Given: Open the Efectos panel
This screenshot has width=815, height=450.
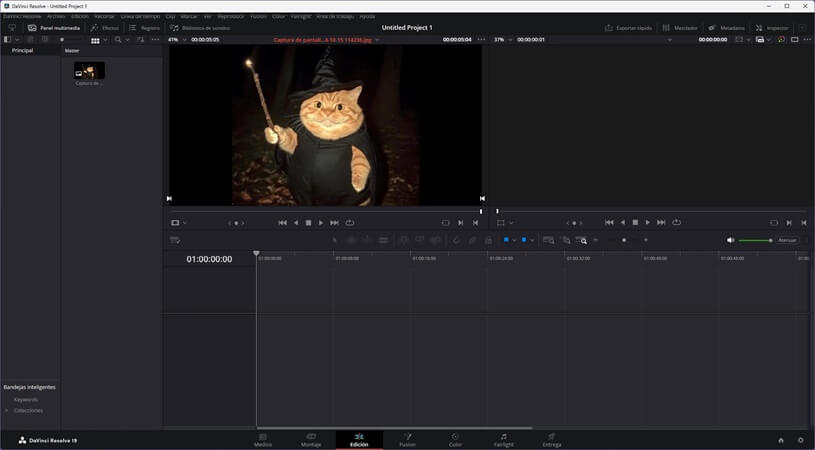Looking at the screenshot, I should click(x=104, y=28).
